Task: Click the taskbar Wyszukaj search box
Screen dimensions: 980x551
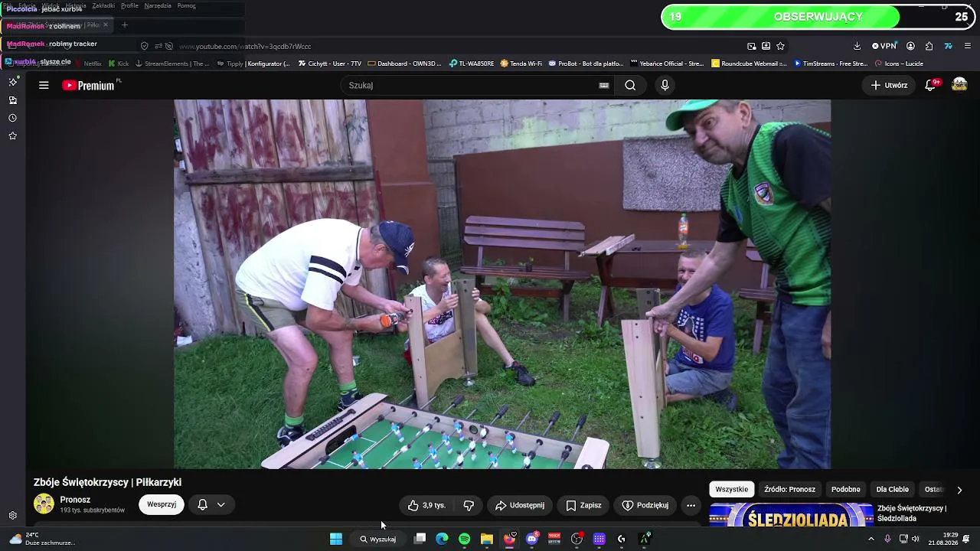Action: click(x=379, y=539)
